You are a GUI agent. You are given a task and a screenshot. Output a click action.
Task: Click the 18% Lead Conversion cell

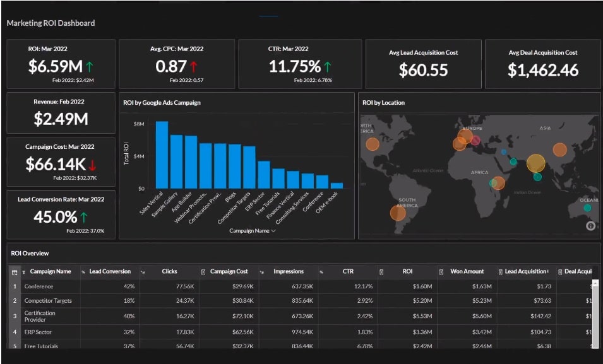pyautogui.click(x=129, y=300)
